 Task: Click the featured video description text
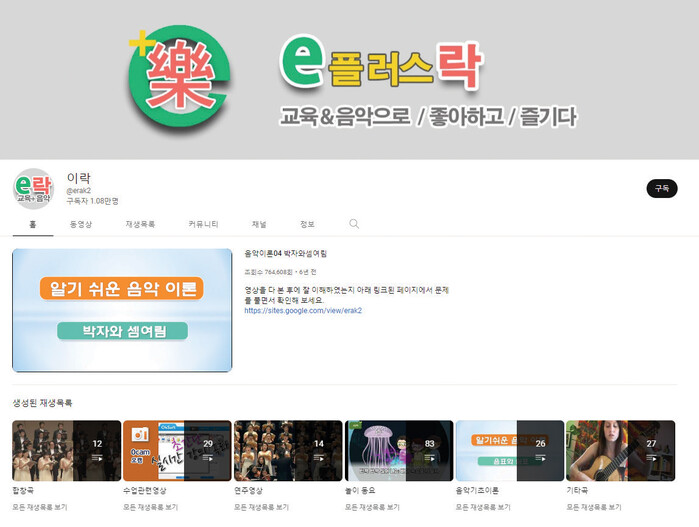pos(346,295)
